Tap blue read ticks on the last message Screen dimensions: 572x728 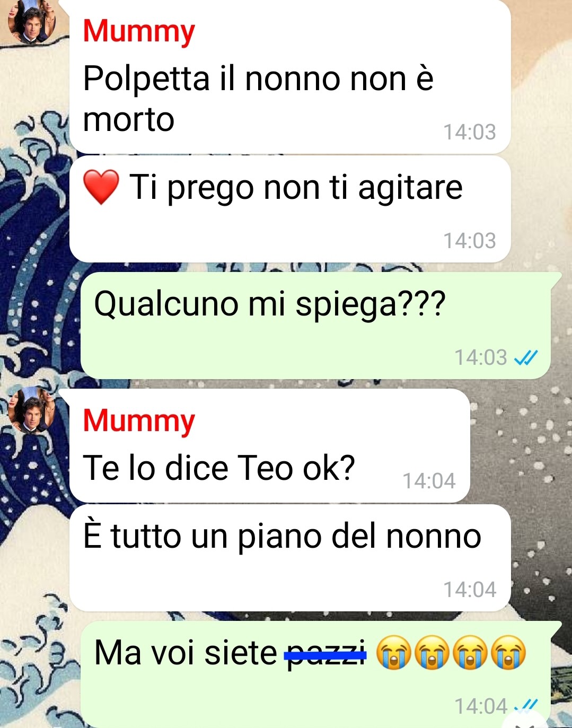tap(527, 705)
